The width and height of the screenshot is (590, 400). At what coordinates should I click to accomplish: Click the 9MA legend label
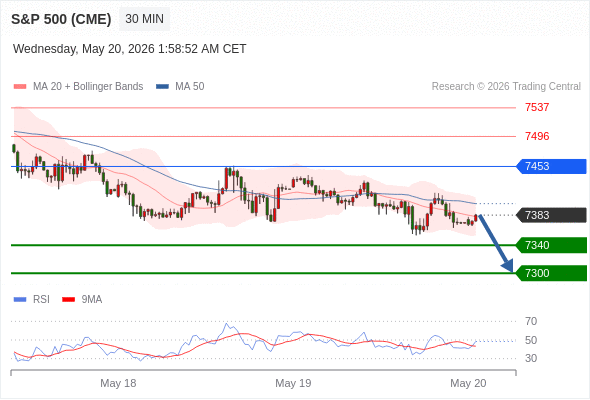pyautogui.click(x=91, y=300)
